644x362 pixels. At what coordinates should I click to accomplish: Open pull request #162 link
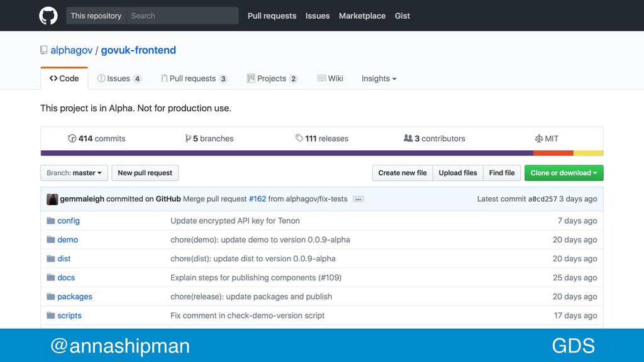point(257,199)
